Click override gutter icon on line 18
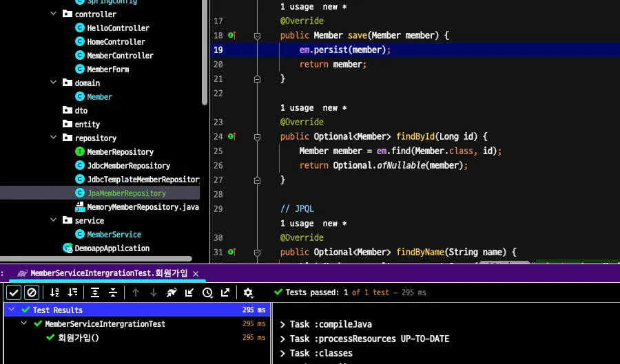This screenshot has height=364, width=620. click(231, 35)
